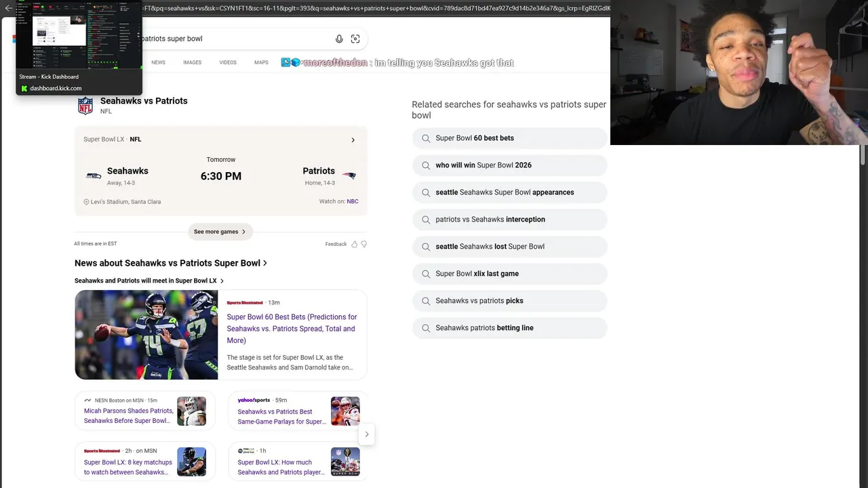
Task: Click search icon beside 'Super Bowl 60 best bets'
Action: coord(426,138)
